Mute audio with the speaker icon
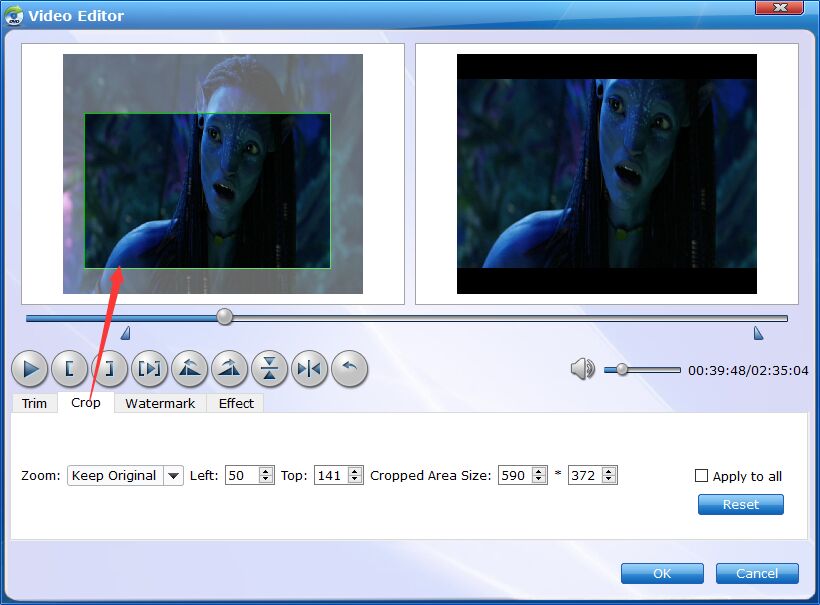Screen dimensions: 820x605 click(583, 369)
